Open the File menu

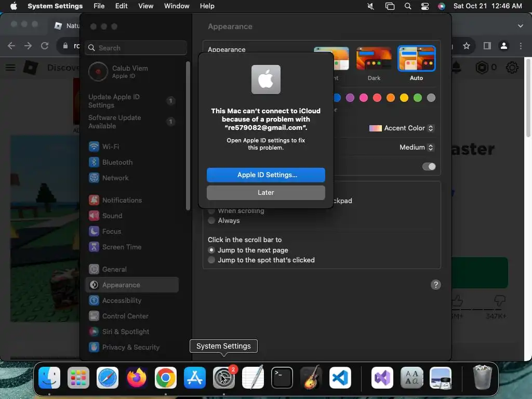99,6
